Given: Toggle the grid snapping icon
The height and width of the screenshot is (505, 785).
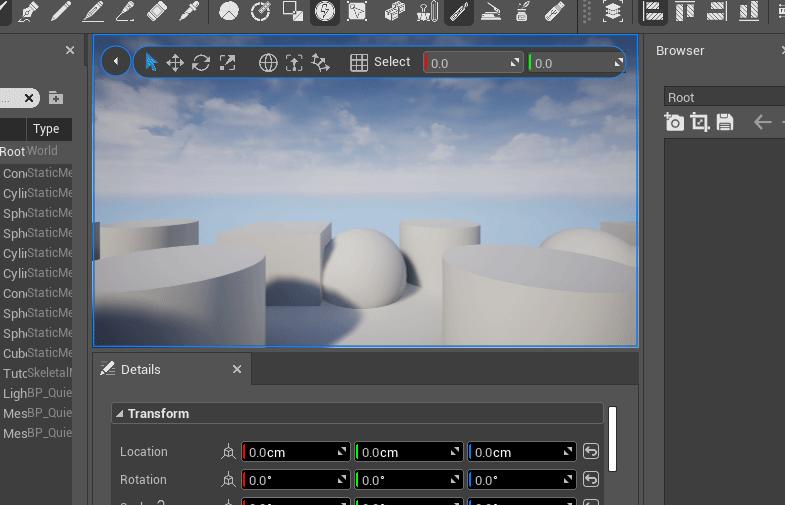Looking at the screenshot, I should (x=359, y=62).
